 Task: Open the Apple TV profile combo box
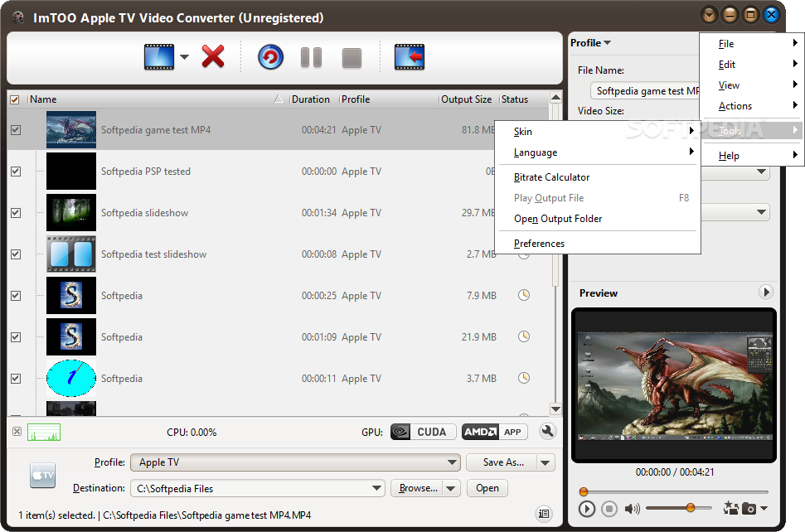pyautogui.click(x=295, y=462)
